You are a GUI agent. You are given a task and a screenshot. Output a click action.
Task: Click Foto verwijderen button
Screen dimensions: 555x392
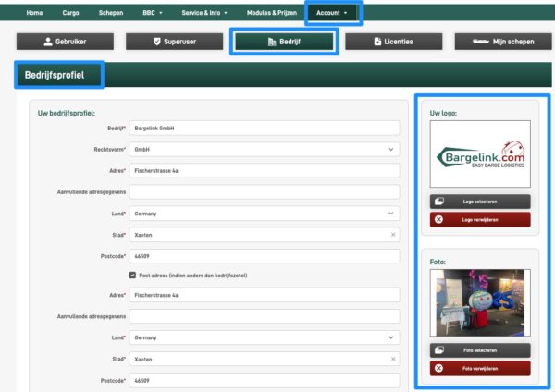[480, 368]
